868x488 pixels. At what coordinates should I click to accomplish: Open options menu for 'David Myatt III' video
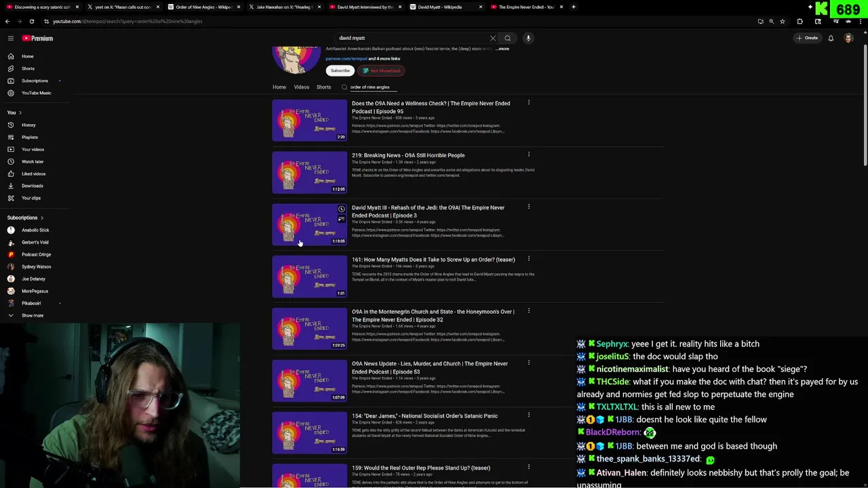coord(529,207)
